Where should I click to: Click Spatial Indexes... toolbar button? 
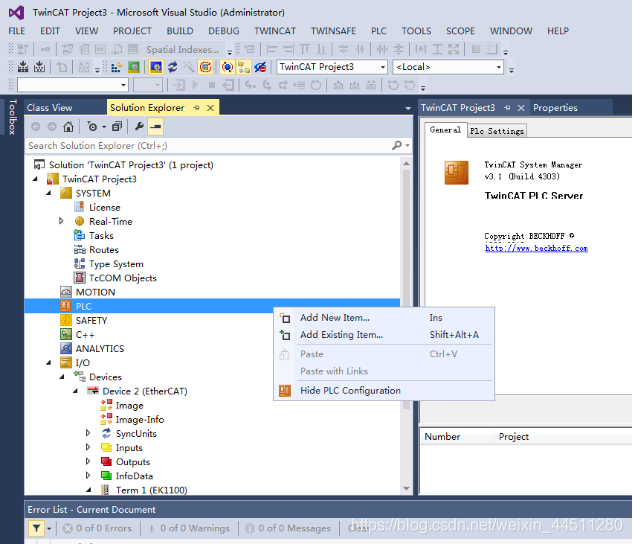pos(182,50)
